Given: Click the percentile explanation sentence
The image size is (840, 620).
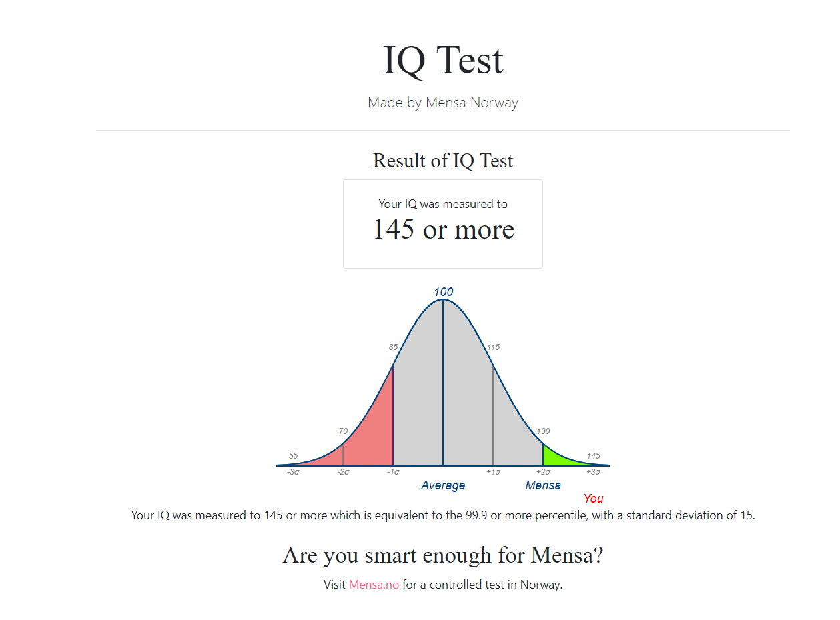Looking at the screenshot, I should click(x=443, y=515).
